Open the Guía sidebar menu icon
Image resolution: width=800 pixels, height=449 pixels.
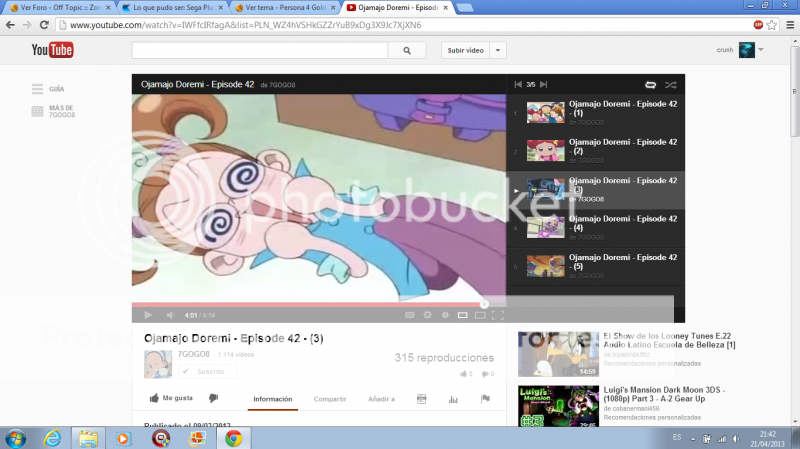pyautogui.click(x=37, y=89)
